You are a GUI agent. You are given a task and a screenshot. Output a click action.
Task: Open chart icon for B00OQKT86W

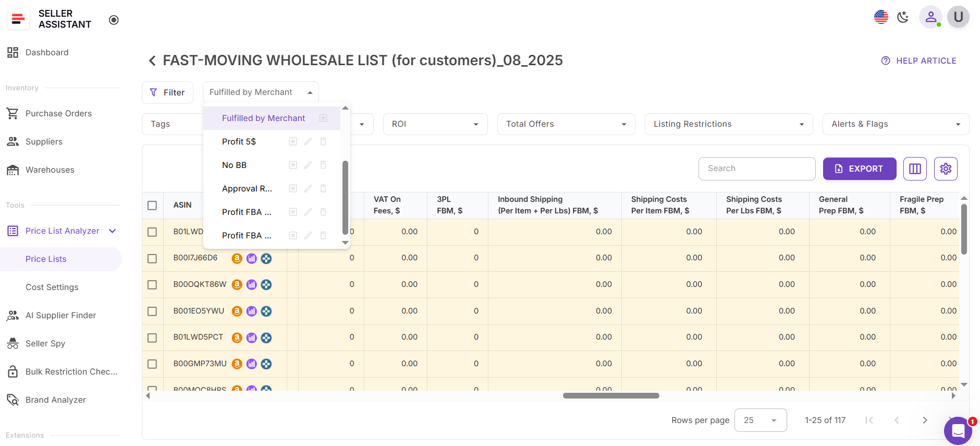click(x=251, y=285)
